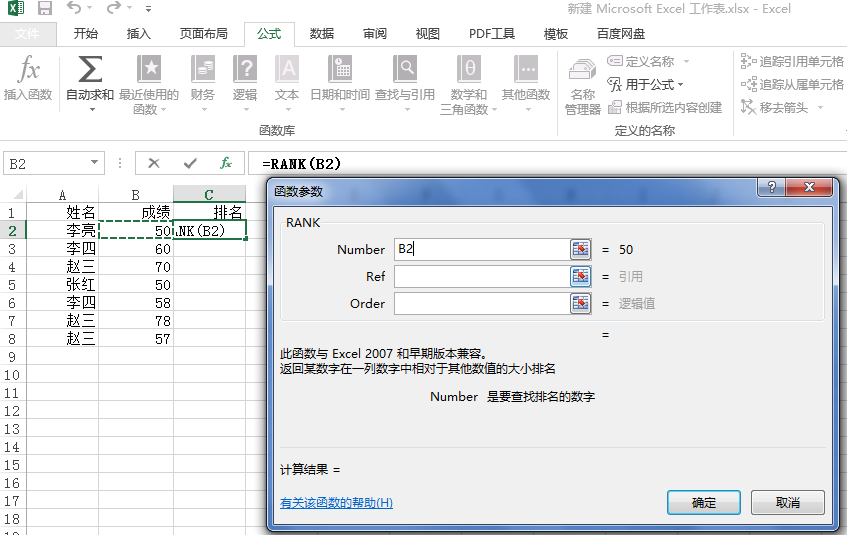Click Create from Selection (根据所选内容创建)

(666, 108)
